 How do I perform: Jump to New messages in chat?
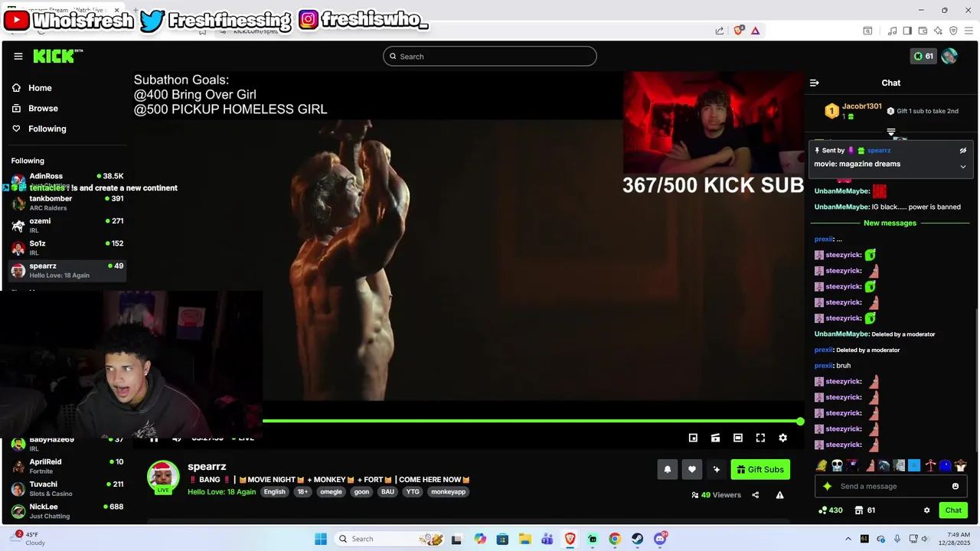pos(890,223)
